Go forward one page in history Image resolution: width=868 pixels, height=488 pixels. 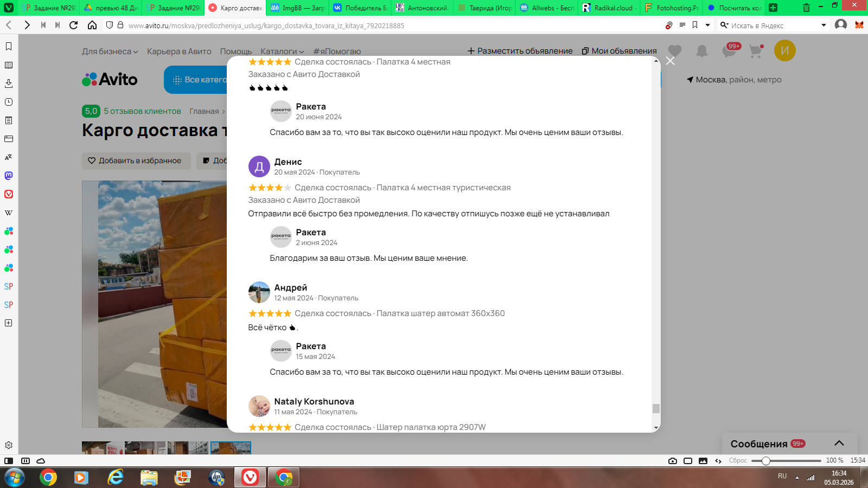click(x=27, y=25)
